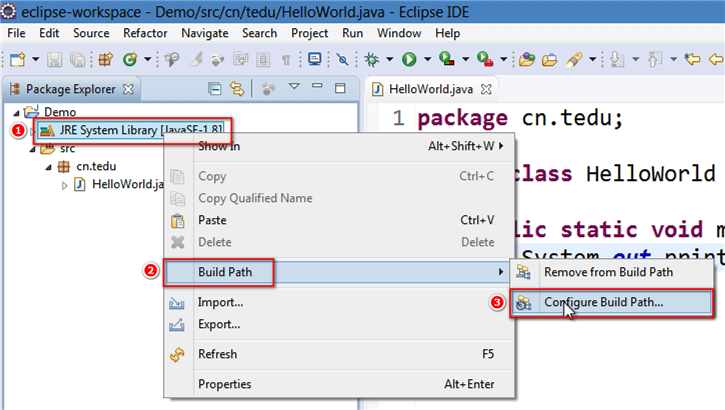This screenshot has height=410, width=725.
Task: Open the Run menu
Action: 352,33
